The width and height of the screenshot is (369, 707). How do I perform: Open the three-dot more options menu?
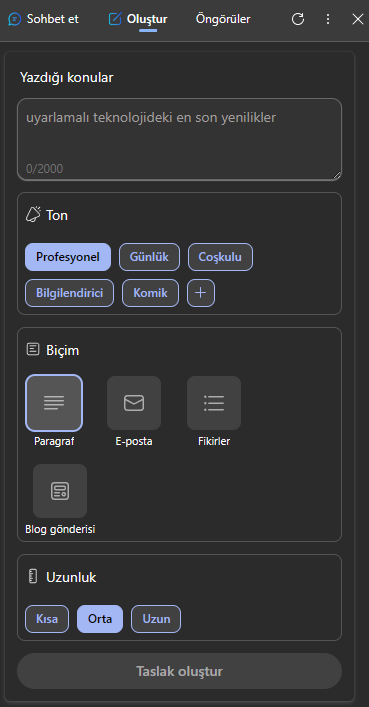tap(328, 19)
